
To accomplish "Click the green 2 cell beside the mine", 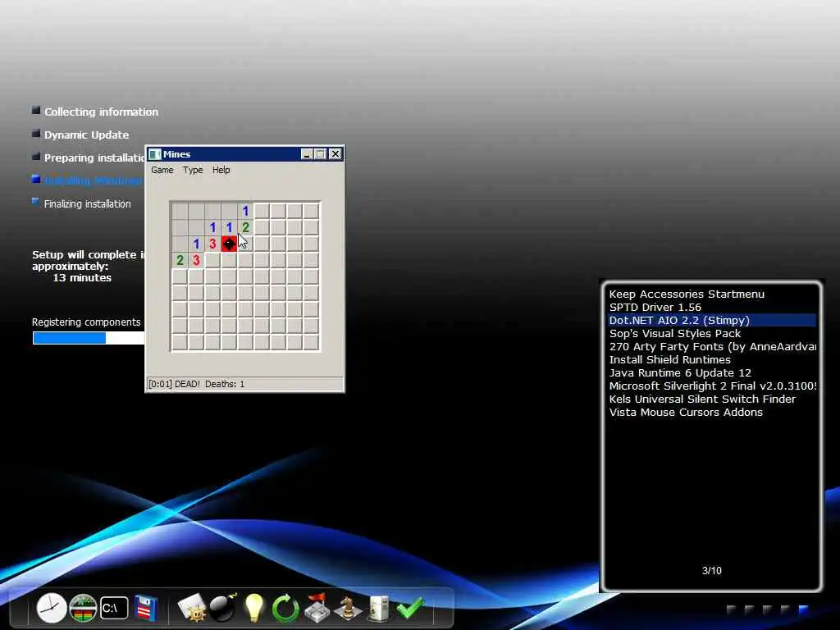I will point(245,228).
